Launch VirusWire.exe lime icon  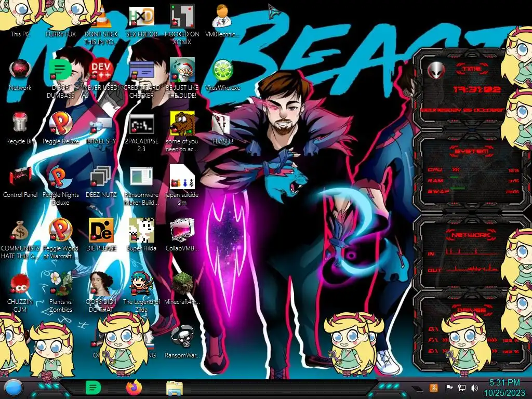[222, 75]
